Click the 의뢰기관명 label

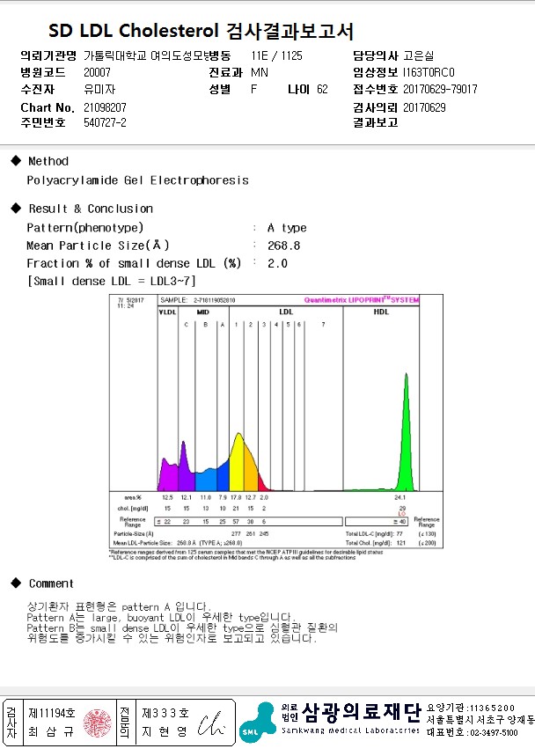coord(48,55)
